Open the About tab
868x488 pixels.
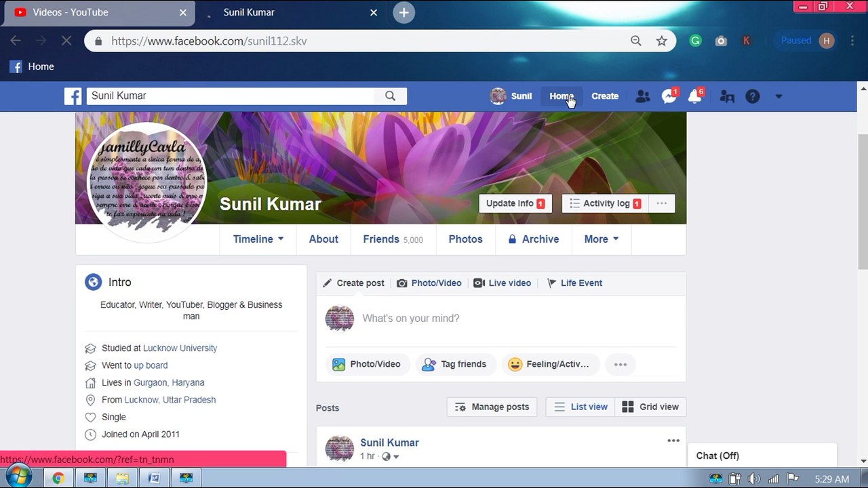(x=323, y=239)
